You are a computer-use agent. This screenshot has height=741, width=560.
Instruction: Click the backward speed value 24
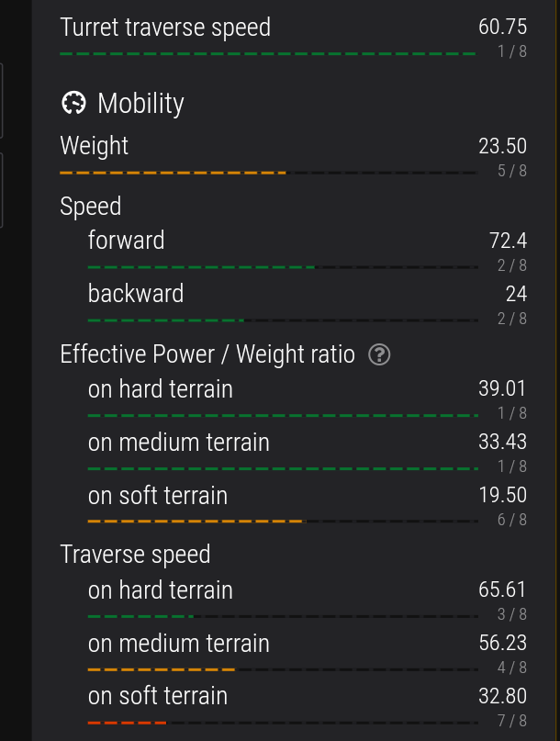(516, 294)
